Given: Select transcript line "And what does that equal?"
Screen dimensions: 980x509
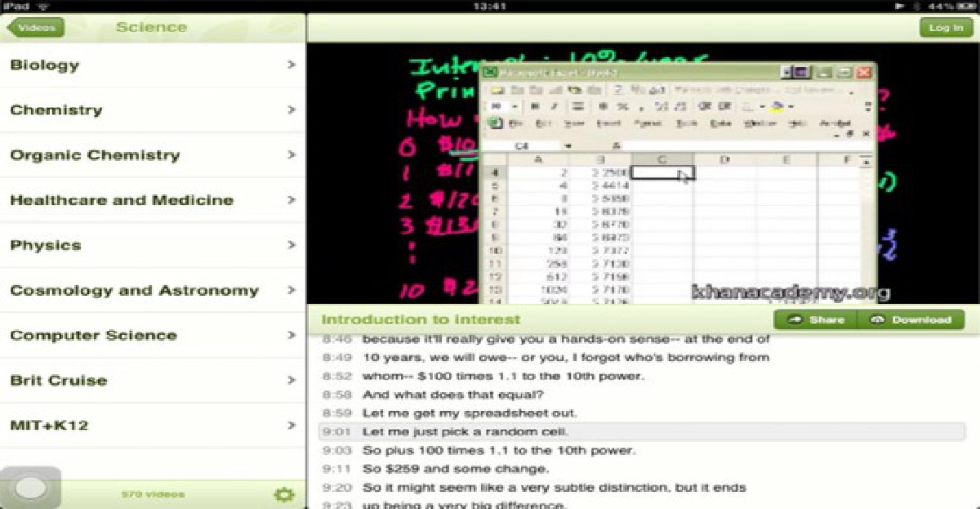Looking at the screenshot, I should click(x=643, y=395).
